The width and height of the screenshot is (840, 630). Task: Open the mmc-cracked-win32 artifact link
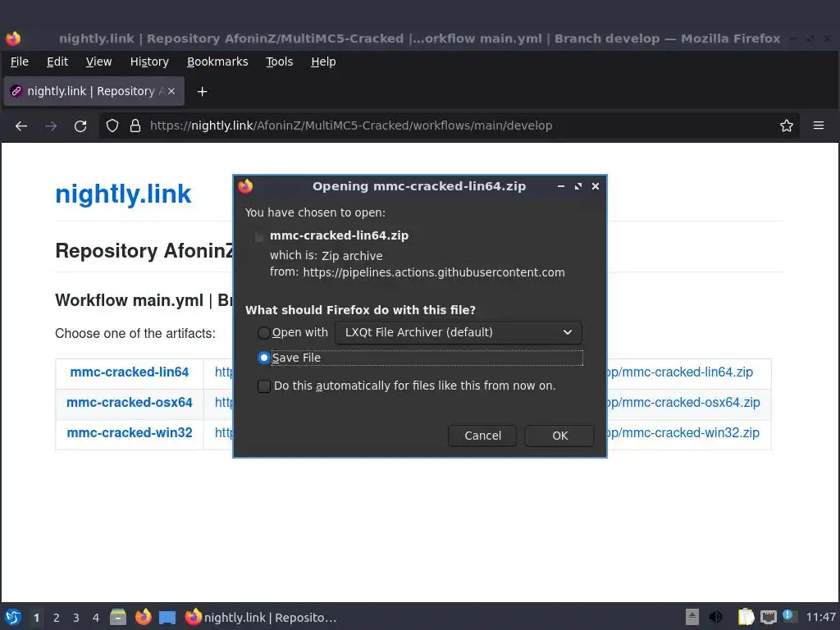(129, 433)
